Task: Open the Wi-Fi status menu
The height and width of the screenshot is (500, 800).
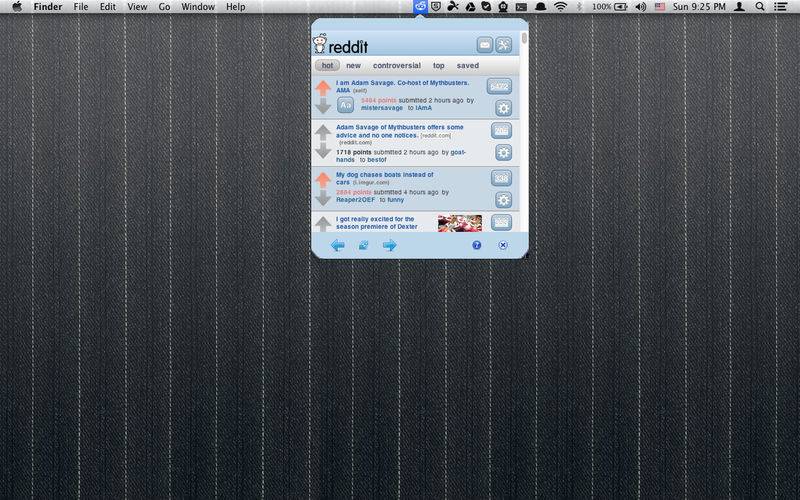Action: coord(560,7)
